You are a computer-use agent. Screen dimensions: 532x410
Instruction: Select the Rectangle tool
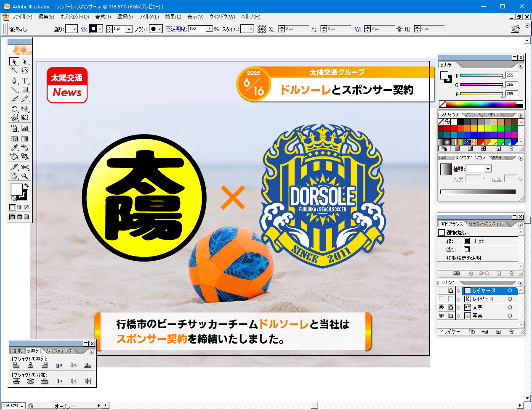pos(25,90)
